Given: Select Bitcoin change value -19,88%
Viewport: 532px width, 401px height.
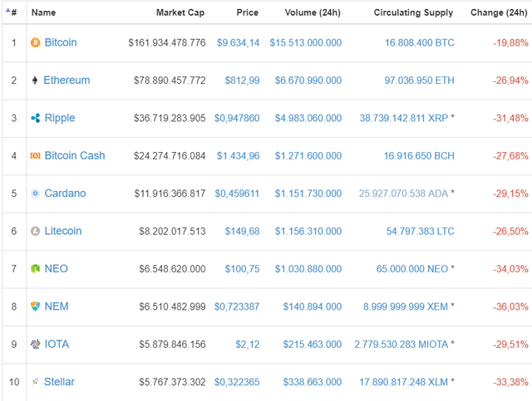Looking at the screenshot, I should (510, 42).
